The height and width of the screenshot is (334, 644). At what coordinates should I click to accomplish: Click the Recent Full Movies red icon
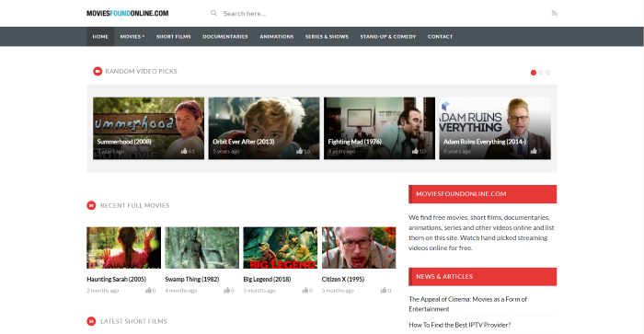pos(91,205)
